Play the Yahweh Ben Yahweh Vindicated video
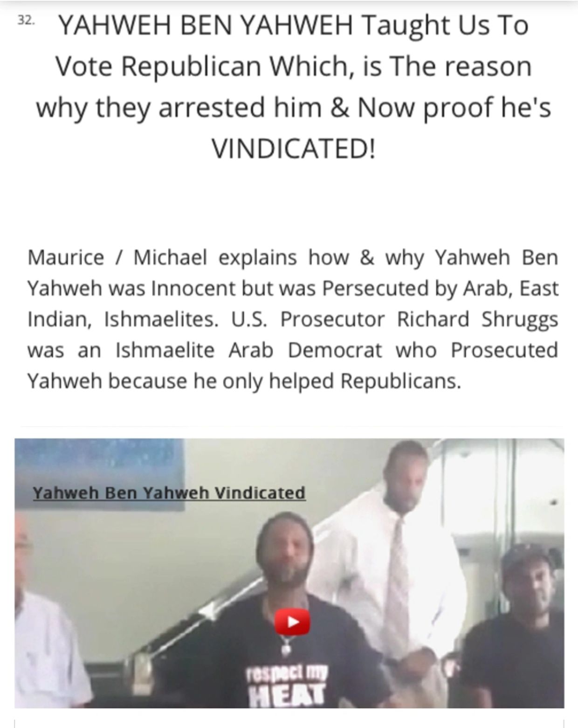 coord(292,621)
